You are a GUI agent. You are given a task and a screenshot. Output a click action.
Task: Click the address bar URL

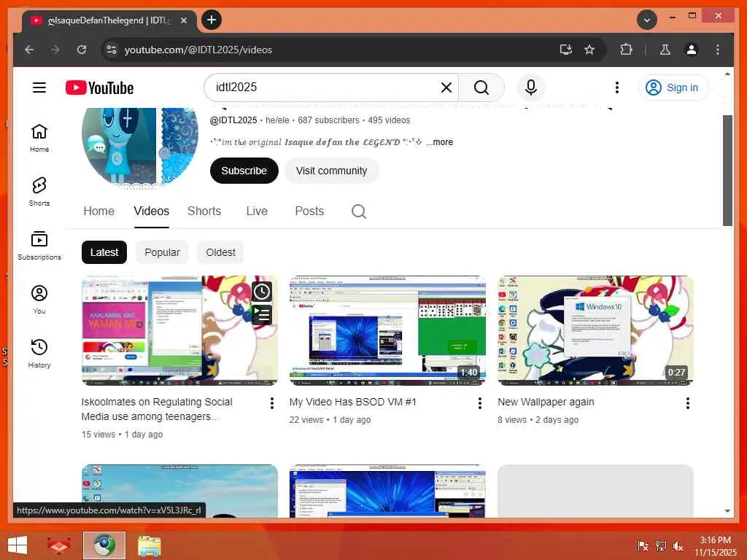click(198, 50)
